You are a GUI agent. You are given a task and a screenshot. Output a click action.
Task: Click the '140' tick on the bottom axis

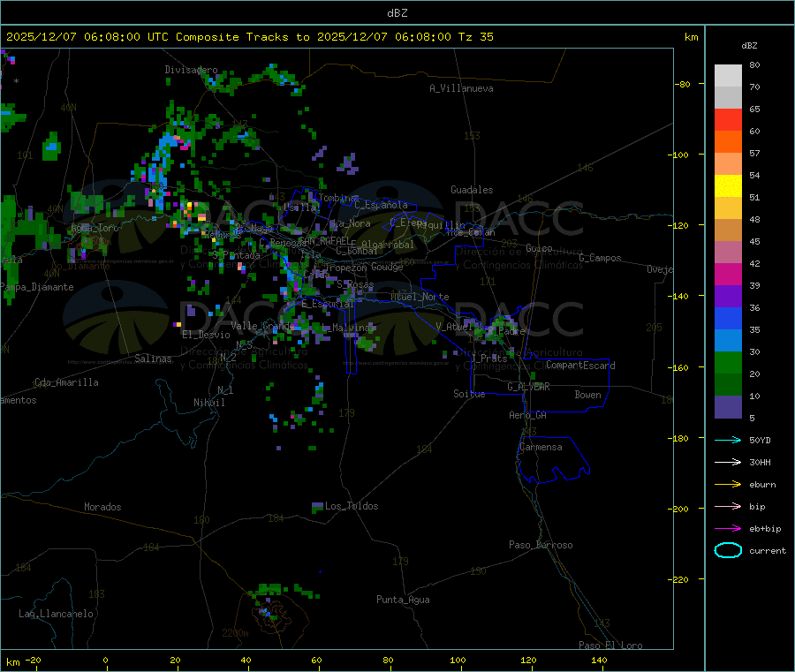coord(599,660)
